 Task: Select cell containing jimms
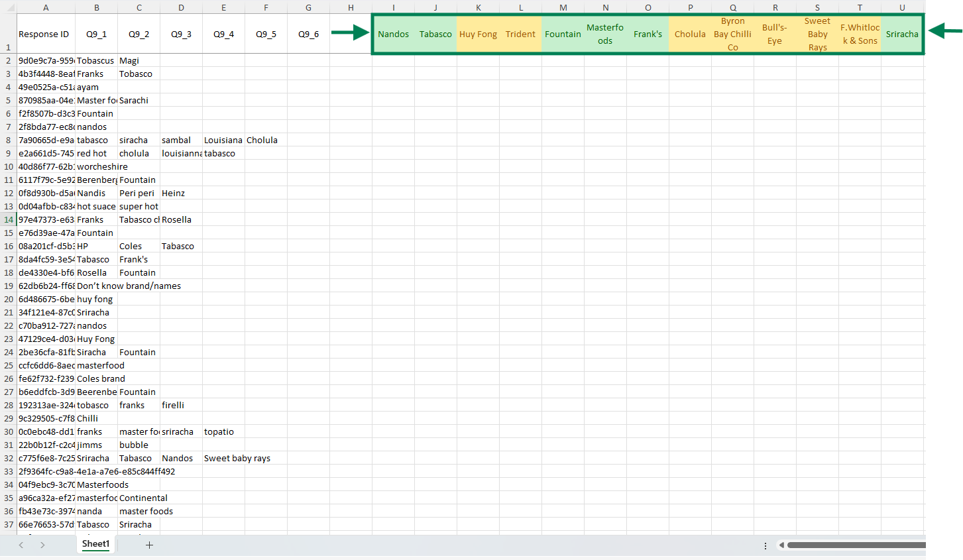(x=96, y=445)
